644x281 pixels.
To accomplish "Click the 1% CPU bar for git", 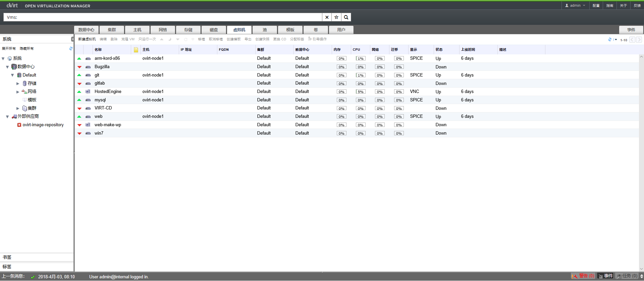I will pos(361,75).
